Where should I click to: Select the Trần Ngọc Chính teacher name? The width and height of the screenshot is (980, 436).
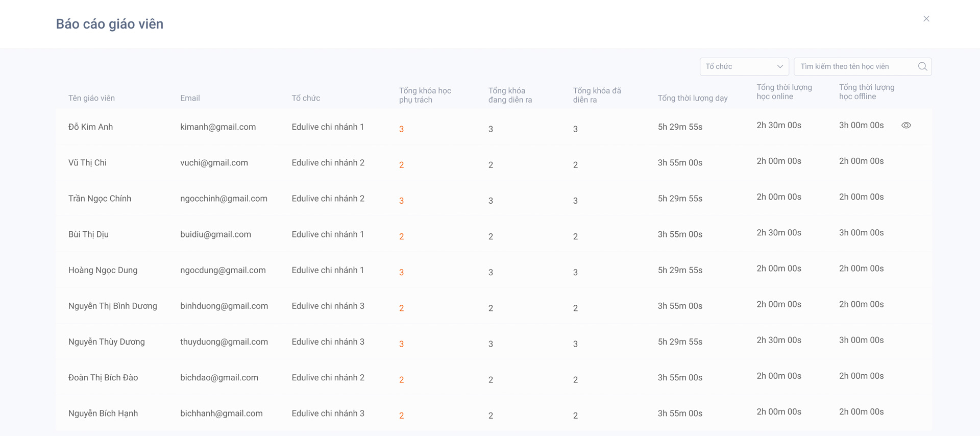point(100,199)
